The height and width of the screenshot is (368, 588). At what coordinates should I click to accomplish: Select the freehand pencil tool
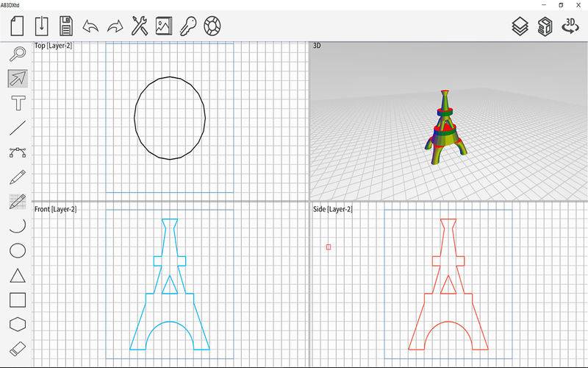pos(18,177)
